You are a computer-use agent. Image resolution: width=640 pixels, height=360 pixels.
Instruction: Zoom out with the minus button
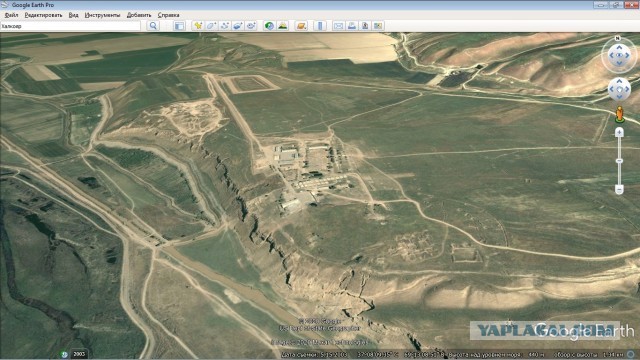(x=619, y=189)
